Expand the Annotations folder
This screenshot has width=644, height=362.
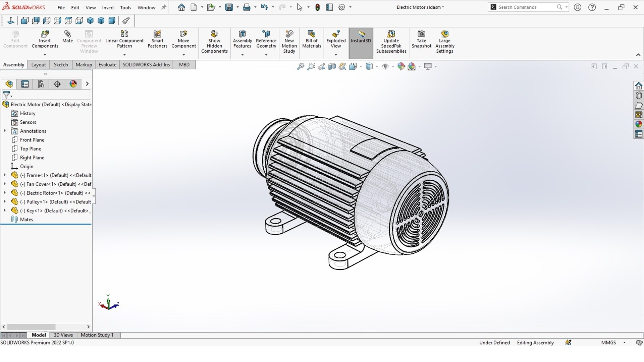[5, 131]
